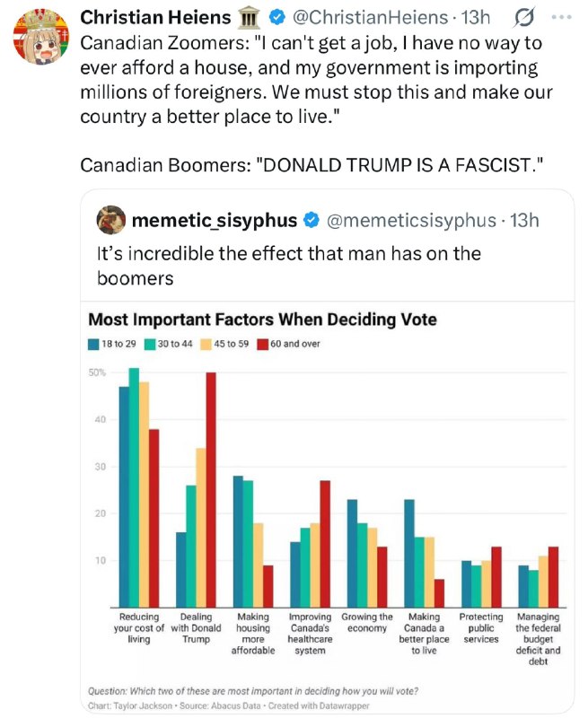Click verified badge beside memetic_sisyphus
The width and height of the screenshot is (588, 718).
coord(312,220)
